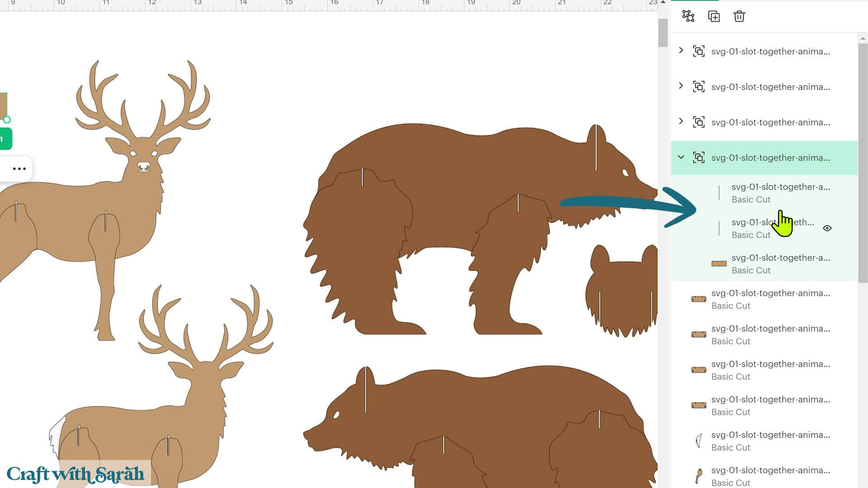Select the first Basic Cut slot sublayer
The width and height of the screenshot is (868, 488).
pos(764,193)
